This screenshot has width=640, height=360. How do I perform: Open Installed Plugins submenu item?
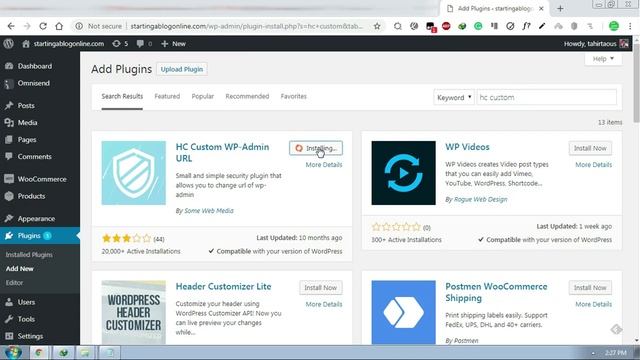pos(29,255)
